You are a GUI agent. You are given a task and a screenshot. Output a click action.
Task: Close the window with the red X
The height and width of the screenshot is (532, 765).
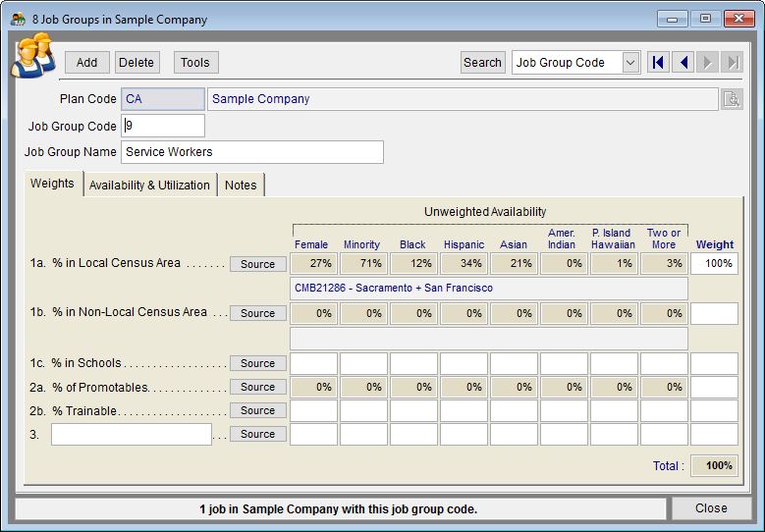click(x=739, y=19)
